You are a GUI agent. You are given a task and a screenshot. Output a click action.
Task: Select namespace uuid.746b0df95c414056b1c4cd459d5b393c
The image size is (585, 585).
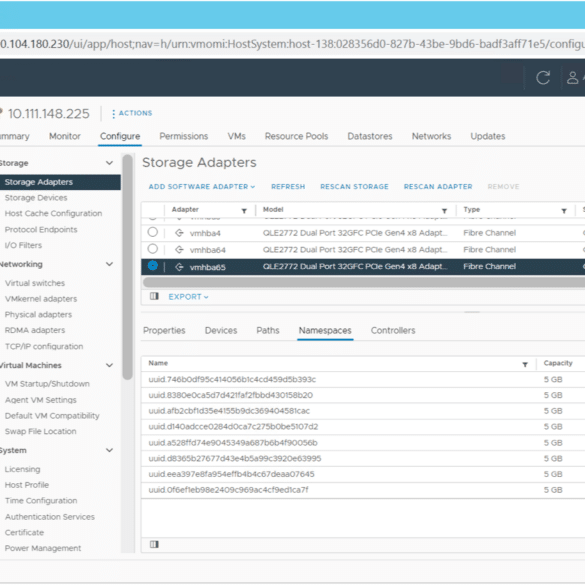pos(363,379)
